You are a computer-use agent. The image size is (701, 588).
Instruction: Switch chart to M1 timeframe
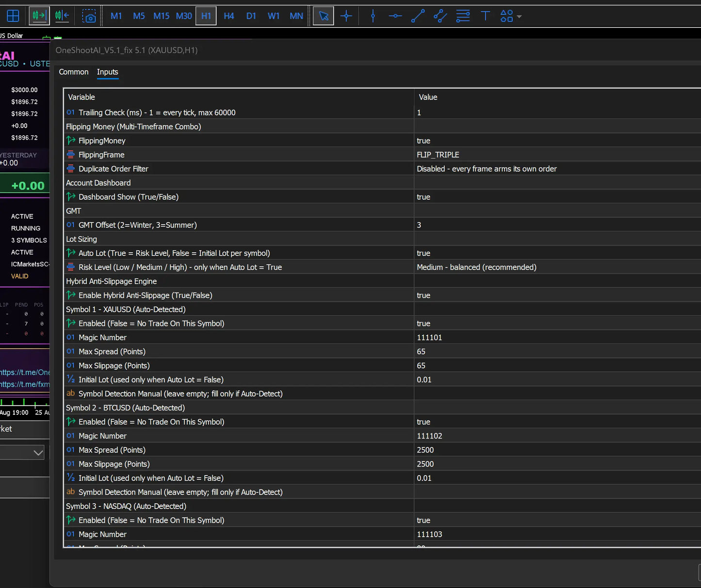click(116, 16)
